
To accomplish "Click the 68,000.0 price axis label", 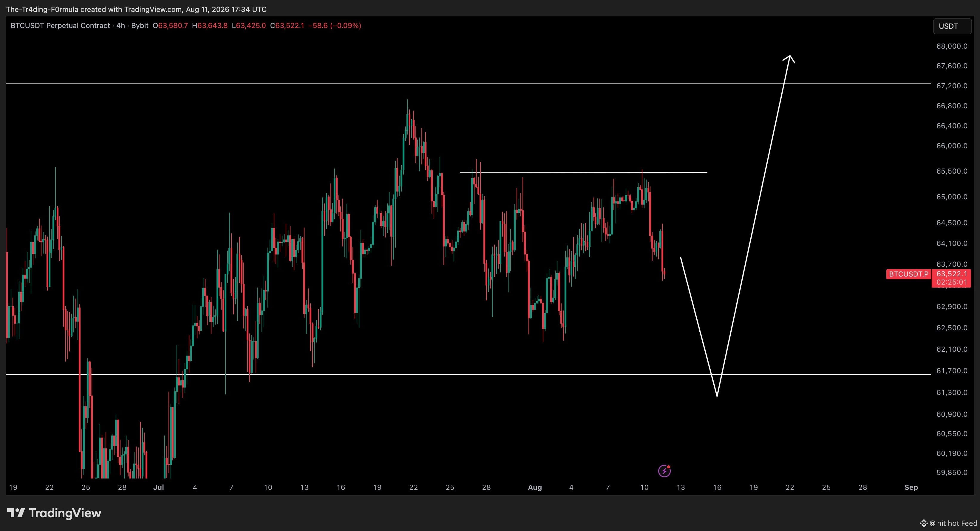I will (x=952, y=46).
